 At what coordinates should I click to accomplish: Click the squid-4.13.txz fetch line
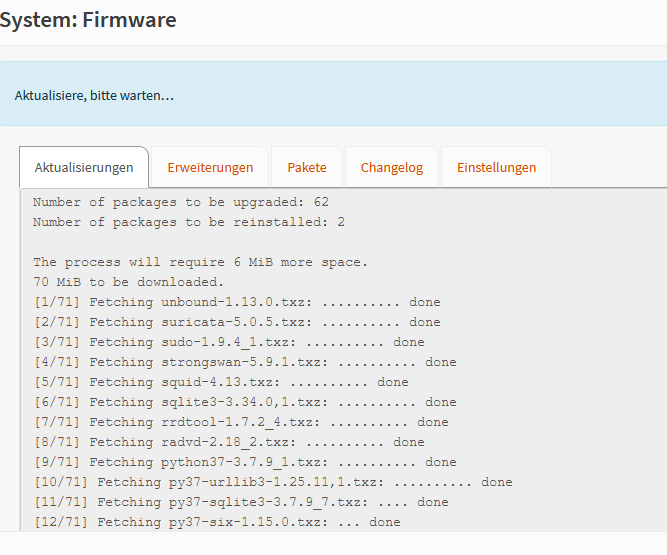(x=221, y=382)
